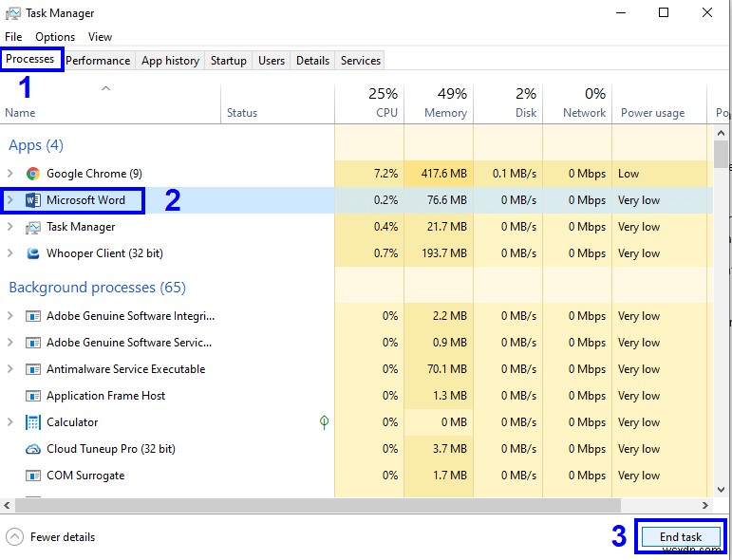Expand Adobe Genuine Software Service row

pos(9,343)
